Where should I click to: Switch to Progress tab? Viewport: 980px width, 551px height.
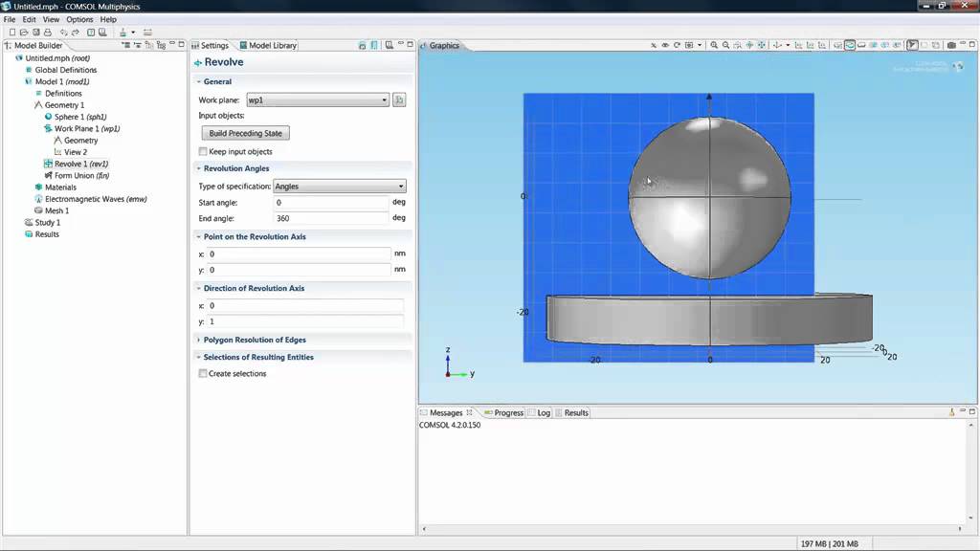pyautogui.click(x=503, y=413)
